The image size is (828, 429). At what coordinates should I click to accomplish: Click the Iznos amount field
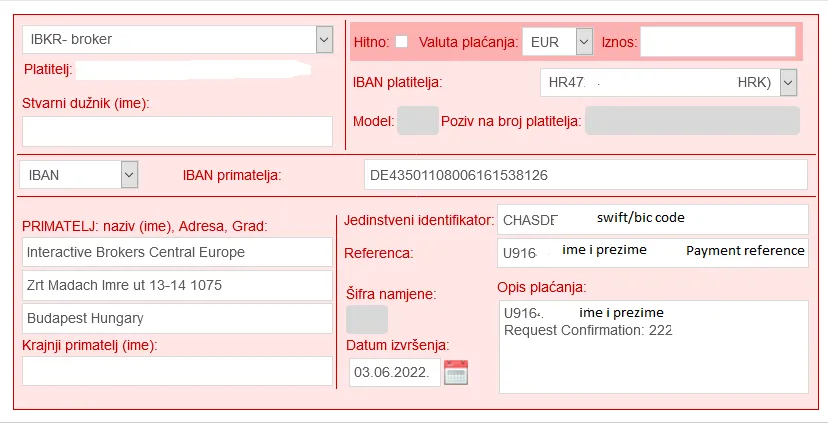pyautogui.click(x=718, y=42)
